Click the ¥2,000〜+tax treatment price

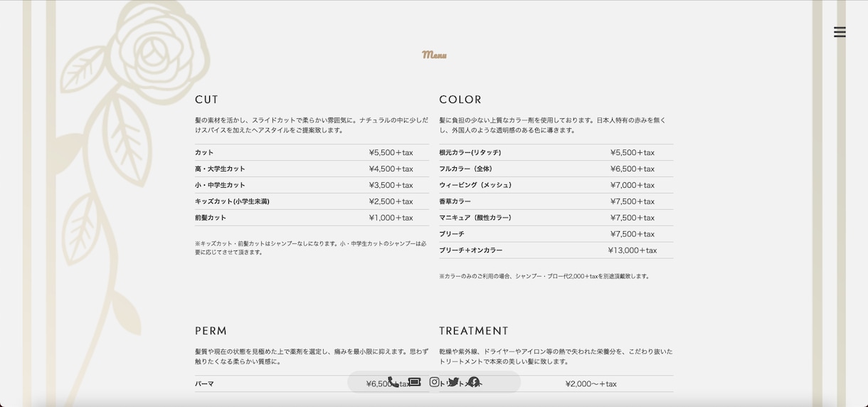coord(591,384)
